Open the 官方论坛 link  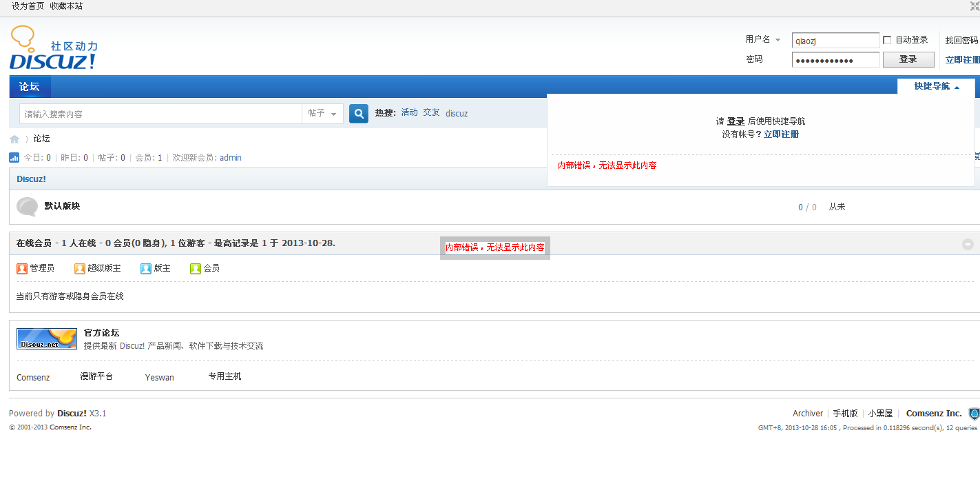[102, 333]
